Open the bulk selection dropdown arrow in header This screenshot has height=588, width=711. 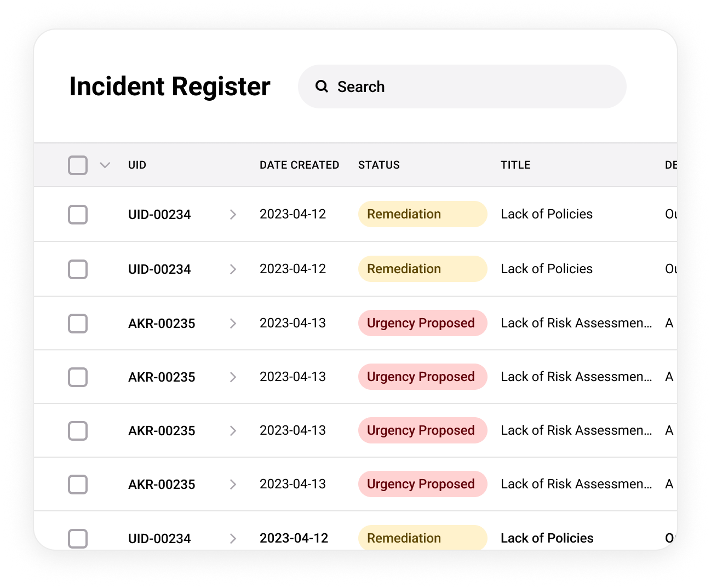tap(105, 165)
